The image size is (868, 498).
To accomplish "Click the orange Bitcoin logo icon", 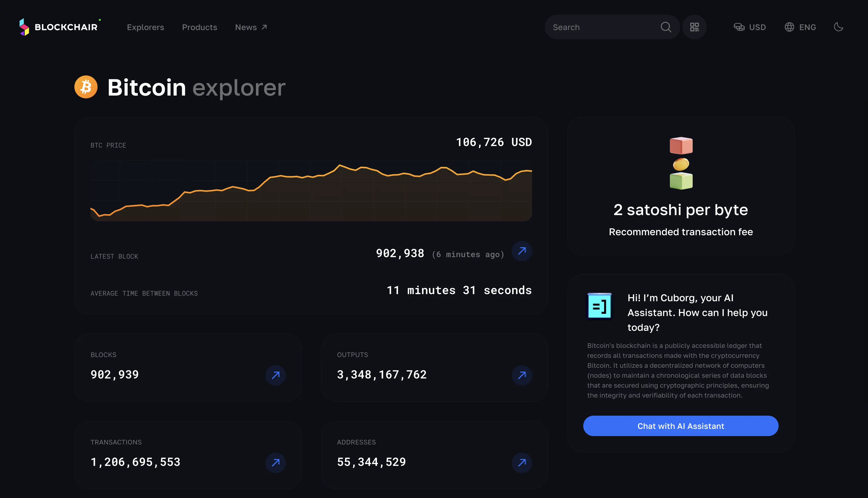I will pyautogui.click(x=86, y=87).
